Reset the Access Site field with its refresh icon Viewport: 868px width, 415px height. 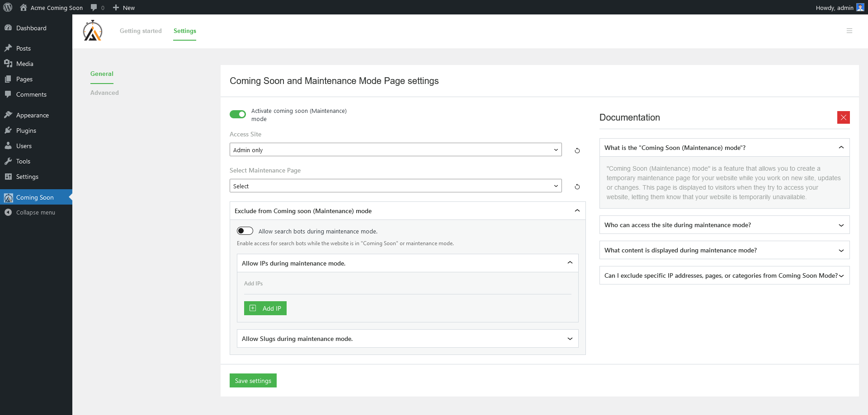577,150
